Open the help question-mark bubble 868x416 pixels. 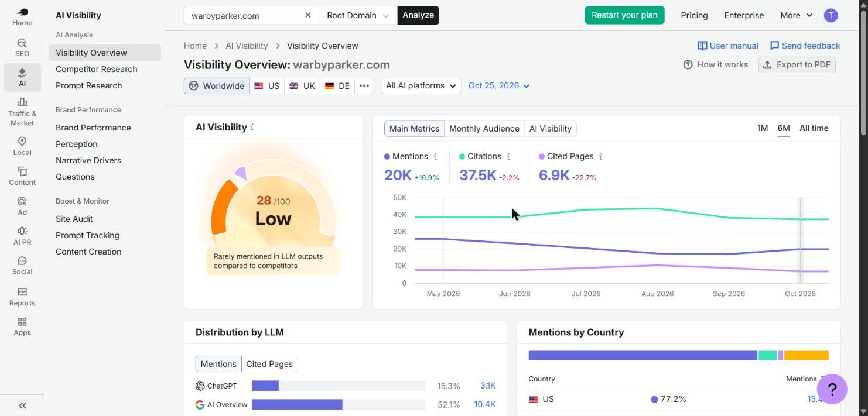point(832,389)
